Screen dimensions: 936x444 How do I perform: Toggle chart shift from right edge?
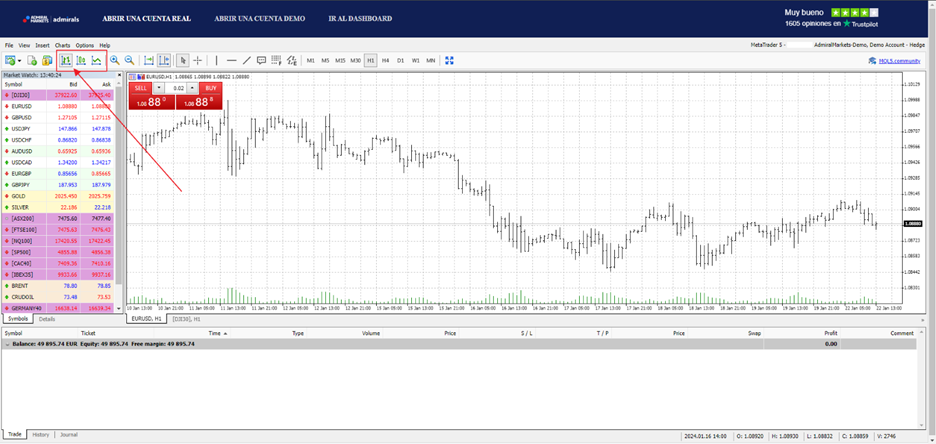coord(164,60)
